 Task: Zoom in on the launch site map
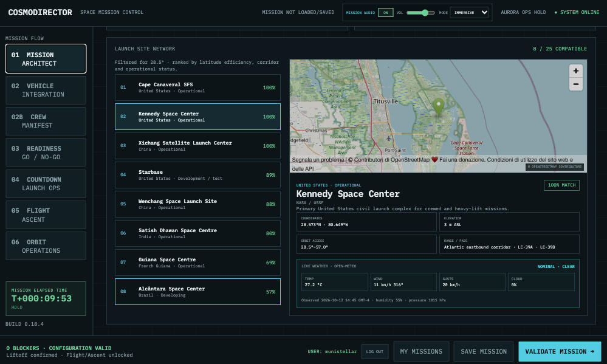click(x=575, y=71)
